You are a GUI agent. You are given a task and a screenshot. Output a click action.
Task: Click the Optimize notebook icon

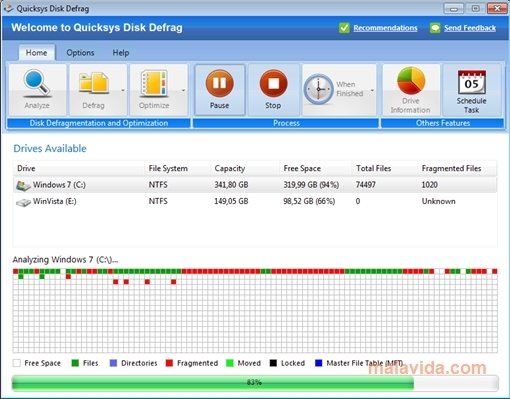pos(154,83)
